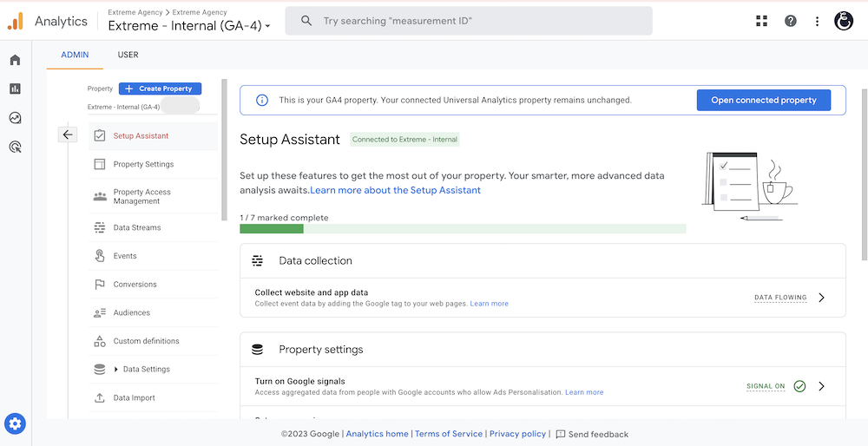Click the DATA FLOWING status label

click(x=780, y=298)
